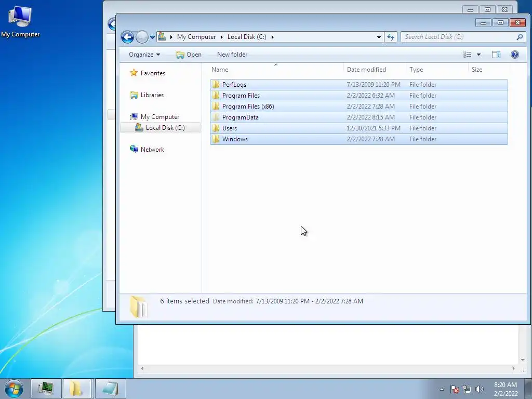Expand the arrow after My Computer breadcrumb

(221, 37)
